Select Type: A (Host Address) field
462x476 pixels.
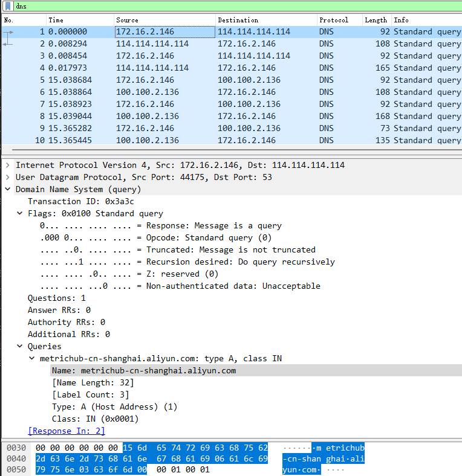click(114, 407)
